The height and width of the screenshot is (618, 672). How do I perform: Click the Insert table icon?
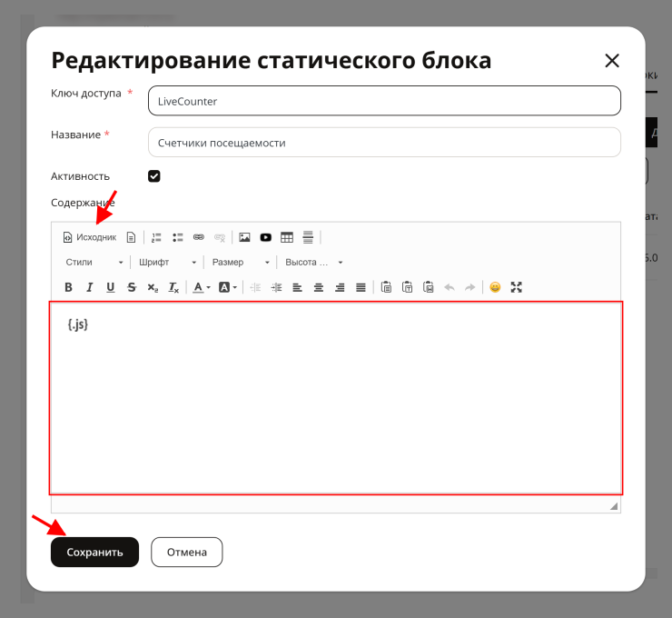[x=287, y=237]
